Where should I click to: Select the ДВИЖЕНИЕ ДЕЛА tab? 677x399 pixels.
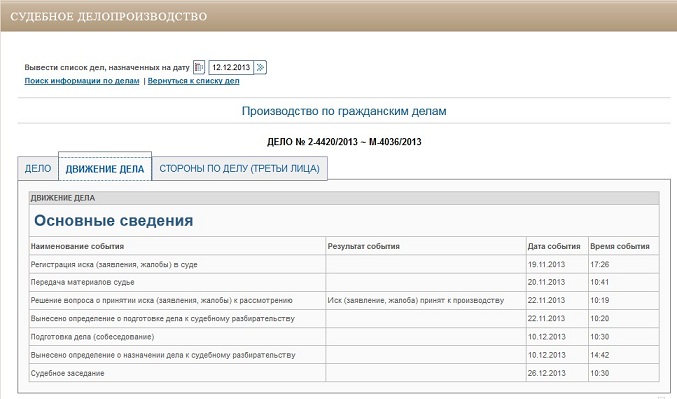point(105,169)
